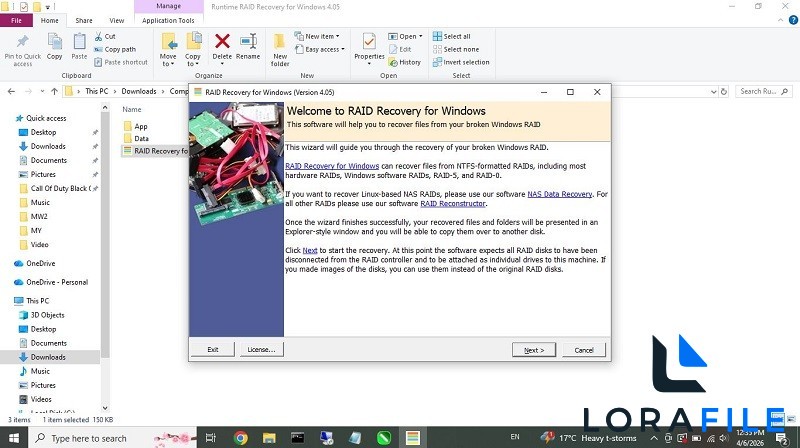The image size is (800, 448).
Task: Click the Rename icon
Action: click(248, 41)
